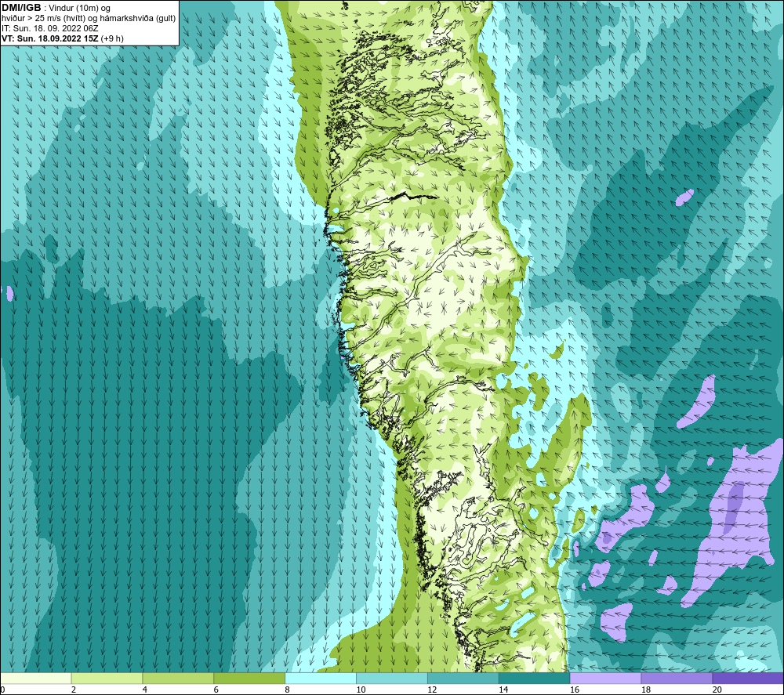Click the legend scale value 14
The image size is (784, 695).
(x=503, y=690)
